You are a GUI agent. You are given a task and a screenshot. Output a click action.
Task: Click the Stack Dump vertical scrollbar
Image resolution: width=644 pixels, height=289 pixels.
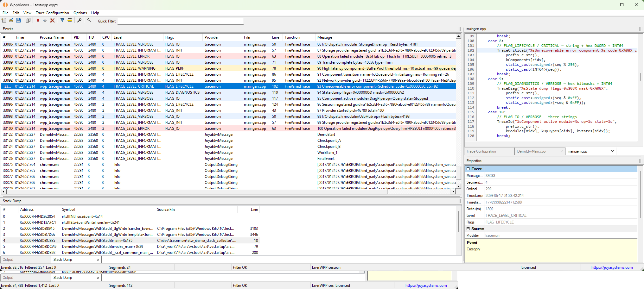pos(459,222)
